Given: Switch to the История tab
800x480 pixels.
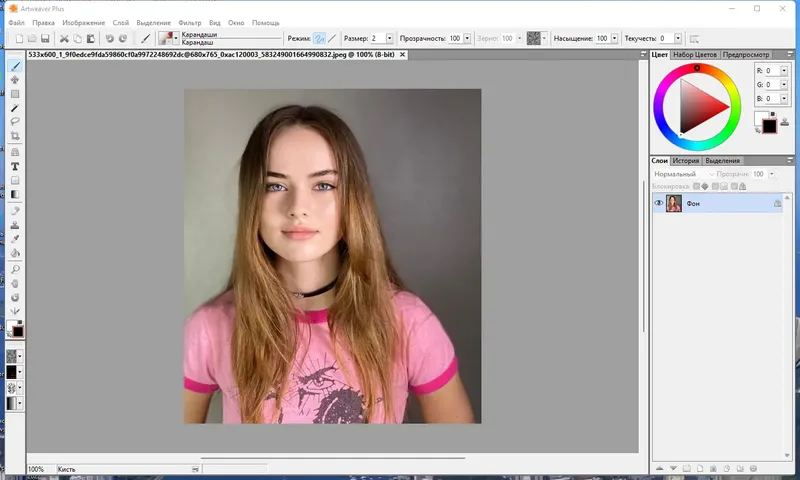Looking at the screenshot, I should click(x=685, y=161).
